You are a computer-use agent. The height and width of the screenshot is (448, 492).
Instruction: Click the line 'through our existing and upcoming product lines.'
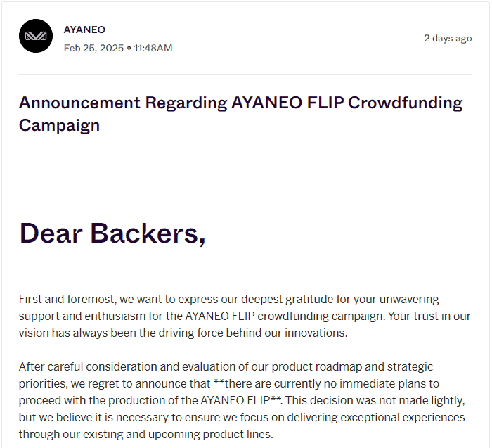coord(146,434)
